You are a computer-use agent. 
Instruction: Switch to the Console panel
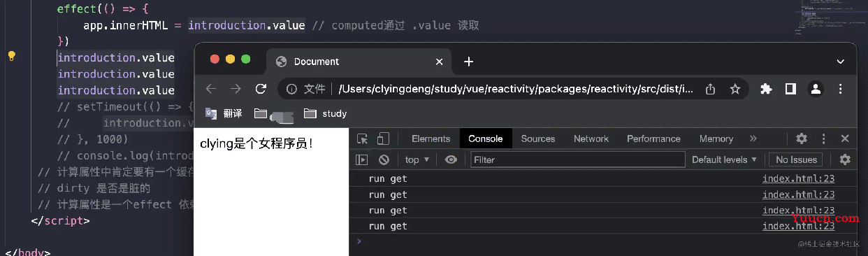pyautogui.click(x=486, y=138)
